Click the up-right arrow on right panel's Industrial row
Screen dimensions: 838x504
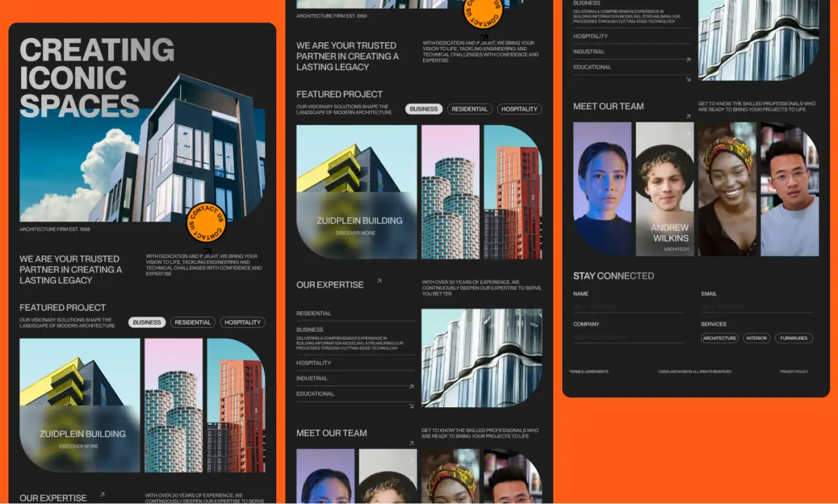click(688, 60)
